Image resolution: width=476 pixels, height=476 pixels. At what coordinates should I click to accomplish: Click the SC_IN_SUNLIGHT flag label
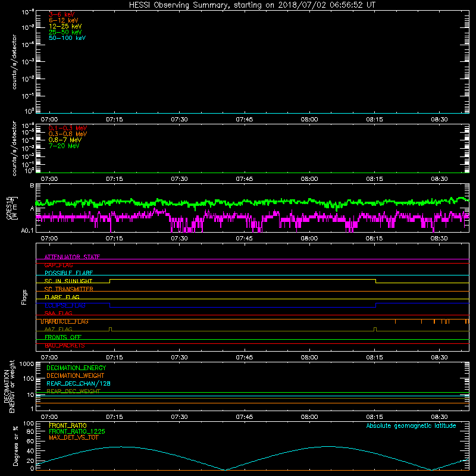[x=68, y=281]
